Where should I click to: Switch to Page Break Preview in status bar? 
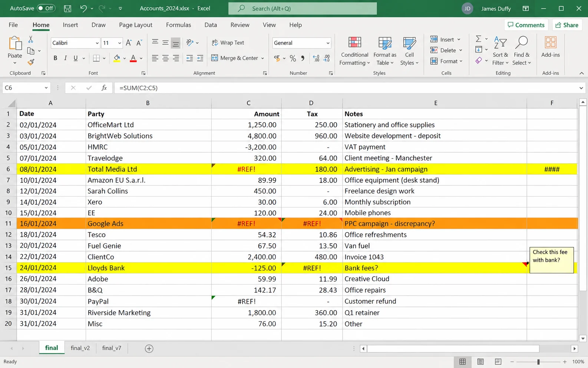pyautogui.click(x=498, y=362)
